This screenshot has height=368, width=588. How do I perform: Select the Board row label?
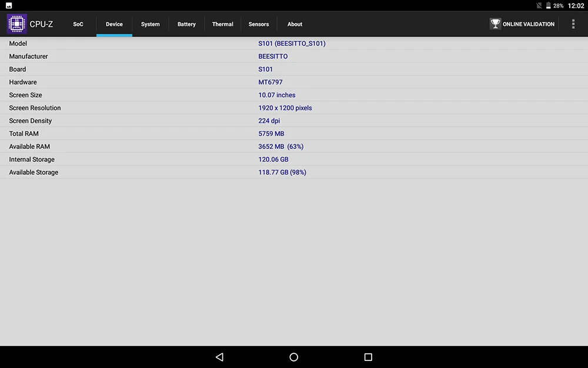tap(18, 69)
